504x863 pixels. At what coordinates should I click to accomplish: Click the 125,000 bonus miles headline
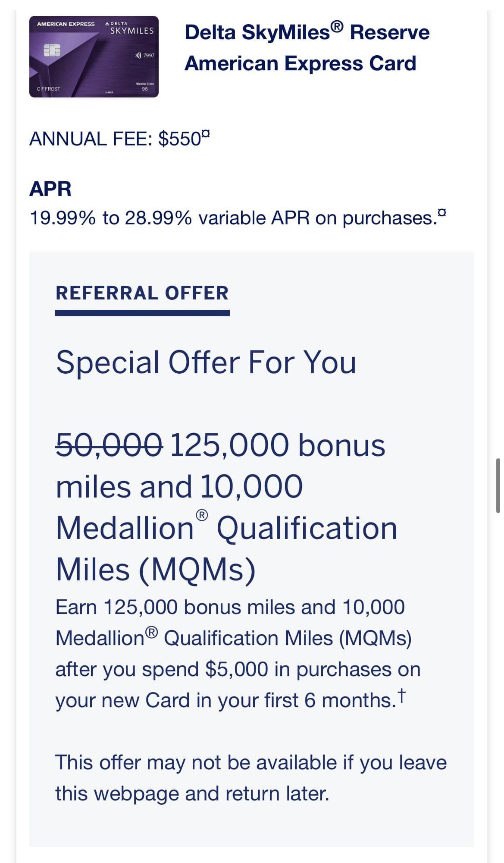278,445
